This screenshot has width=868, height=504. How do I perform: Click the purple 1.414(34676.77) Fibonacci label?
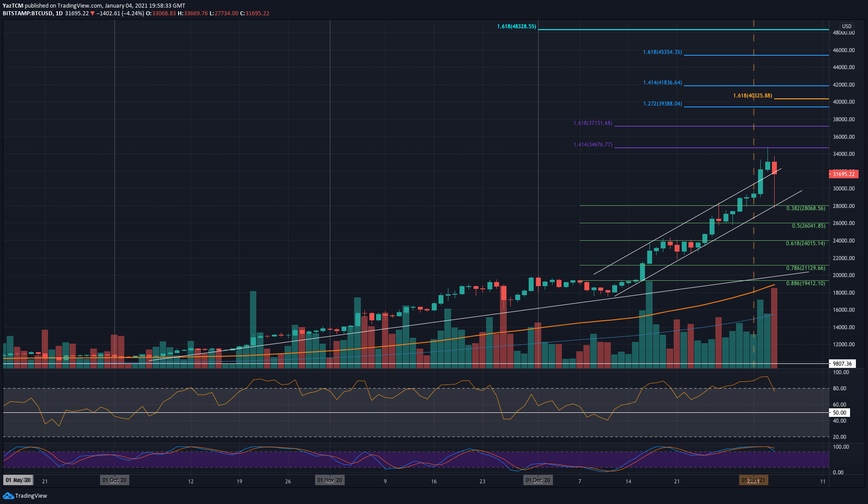pos(592,145)
